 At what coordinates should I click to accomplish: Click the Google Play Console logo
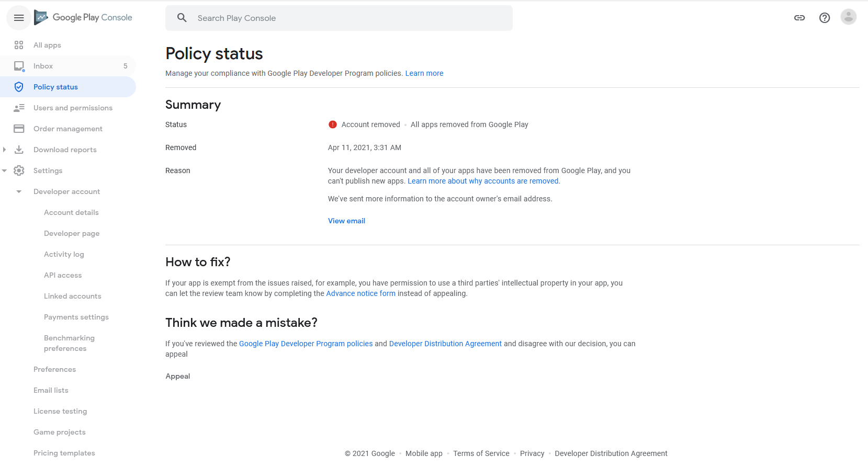pos(83,17)
